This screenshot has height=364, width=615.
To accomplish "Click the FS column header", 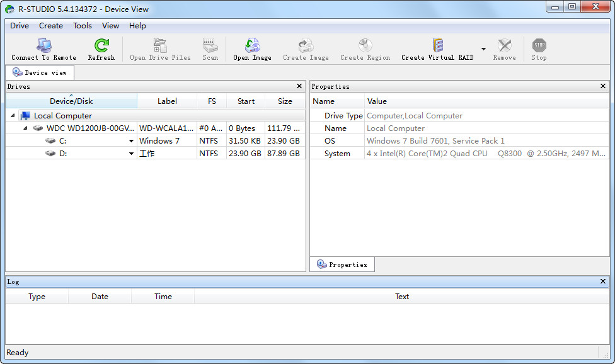I will (212, 101).
